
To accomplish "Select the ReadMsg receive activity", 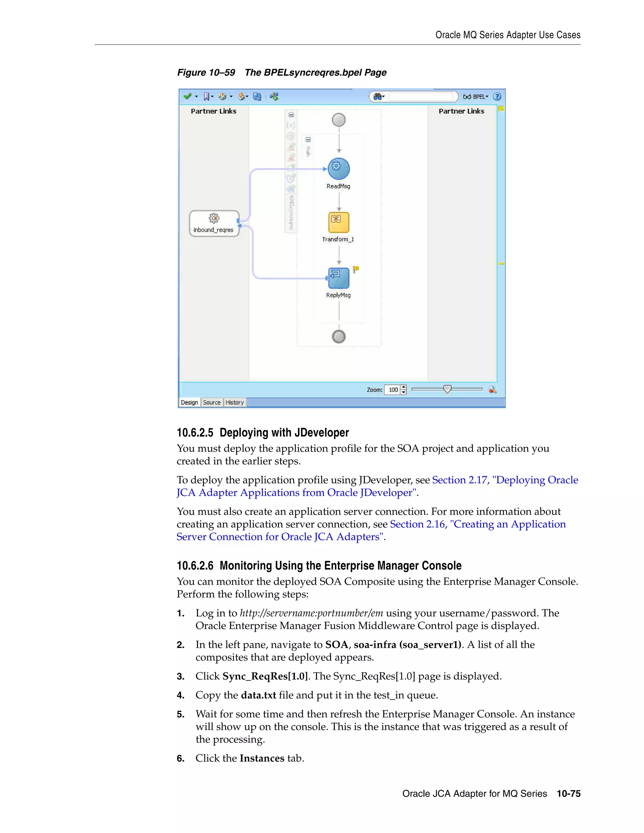I will [x=338, y=168].
